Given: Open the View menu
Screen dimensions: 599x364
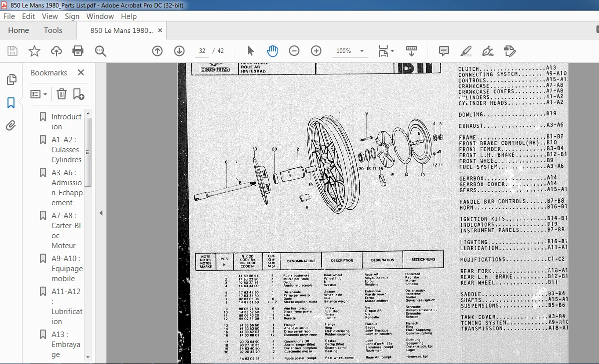Looking at the screenshot, I should (49, 16).
